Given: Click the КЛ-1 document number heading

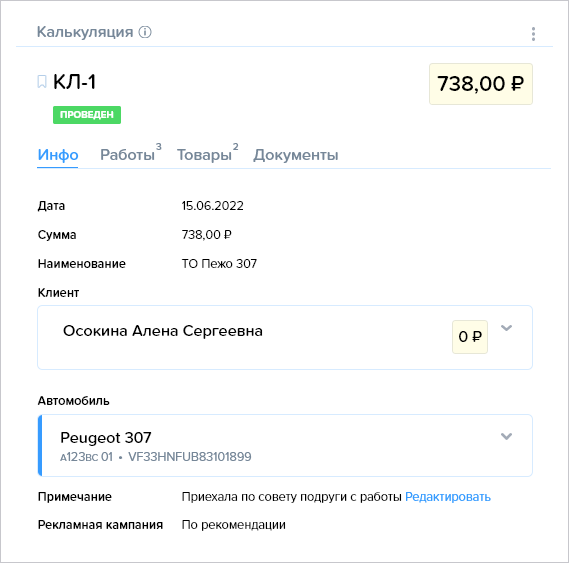Looking at the screenshot, I should click(74, 82).
